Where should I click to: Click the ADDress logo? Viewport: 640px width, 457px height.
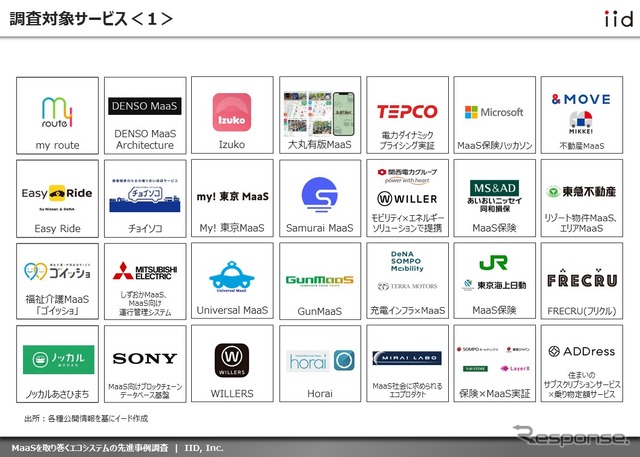[x=582, y=351]
